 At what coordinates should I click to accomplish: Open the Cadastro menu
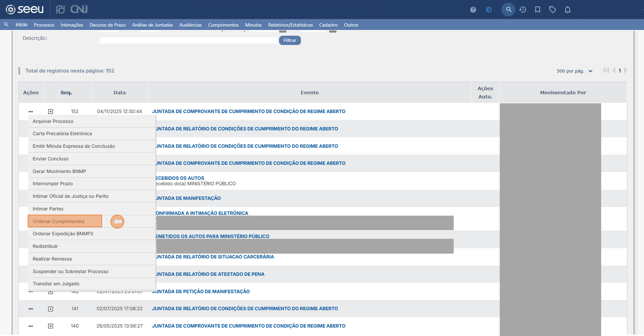point(328,25)
